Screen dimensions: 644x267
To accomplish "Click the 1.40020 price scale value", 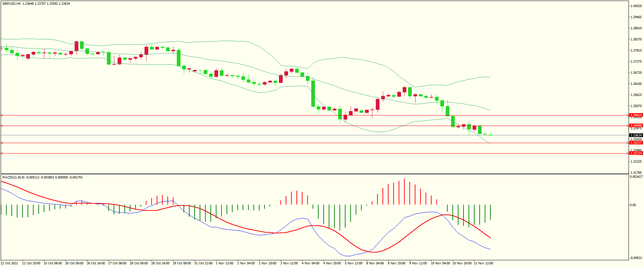I will (x=635, y=6).
